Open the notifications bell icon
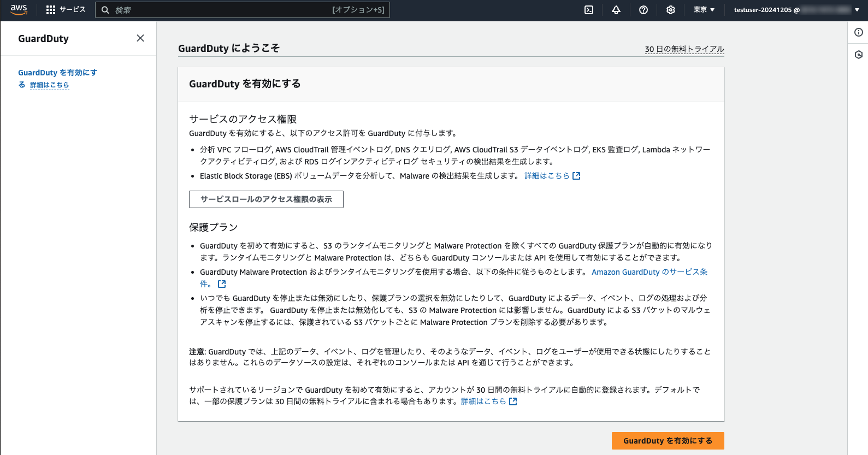 coord(616,10)
